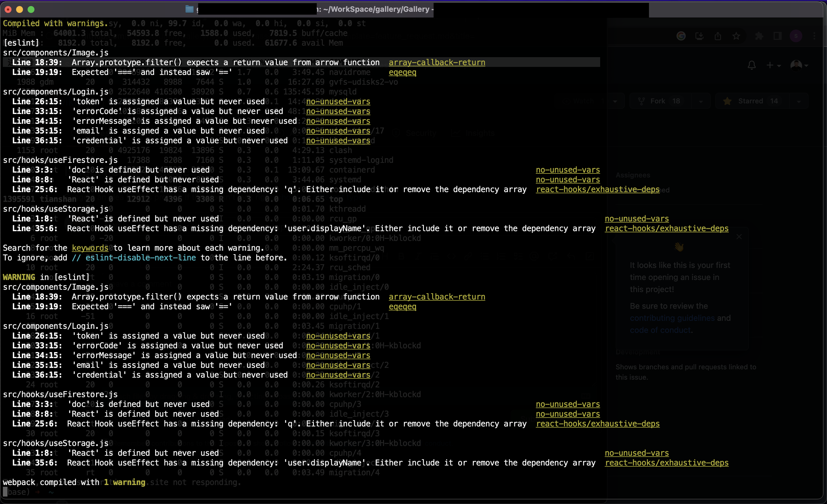Dismiss the first-time contributor popup with X
This screenshot has width=827, height=504.
[x=739, y=237]
